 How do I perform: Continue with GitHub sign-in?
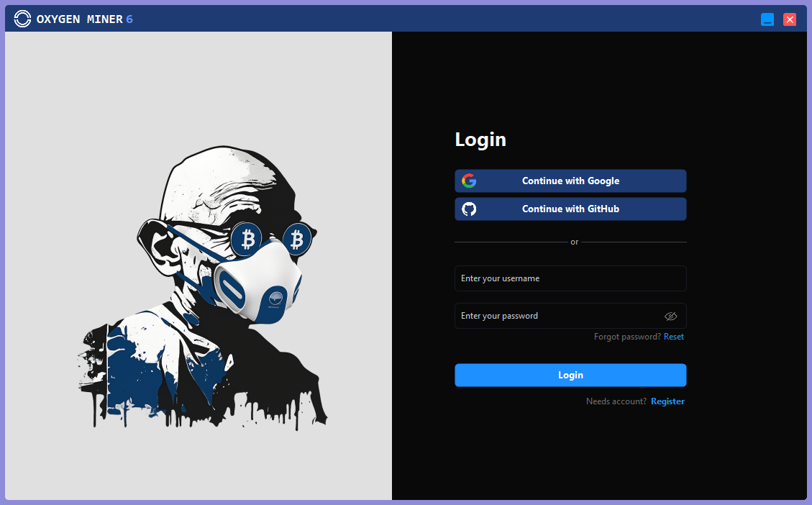click(570, 209)
